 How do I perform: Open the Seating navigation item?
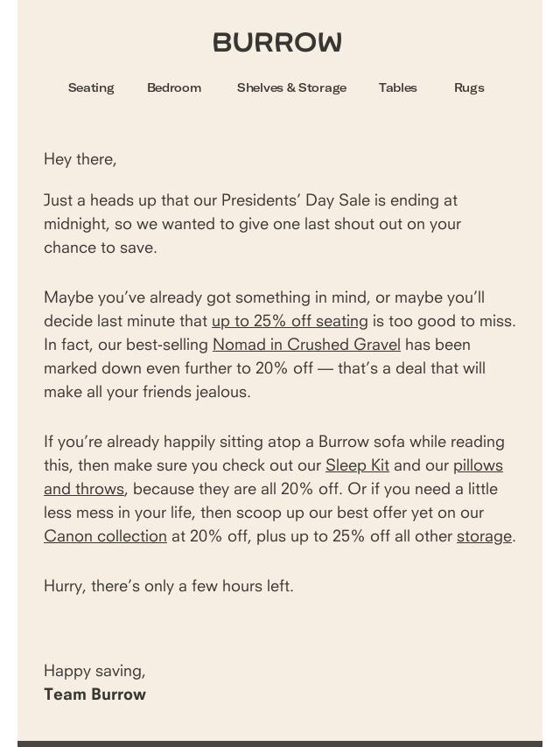click(91, 87)
